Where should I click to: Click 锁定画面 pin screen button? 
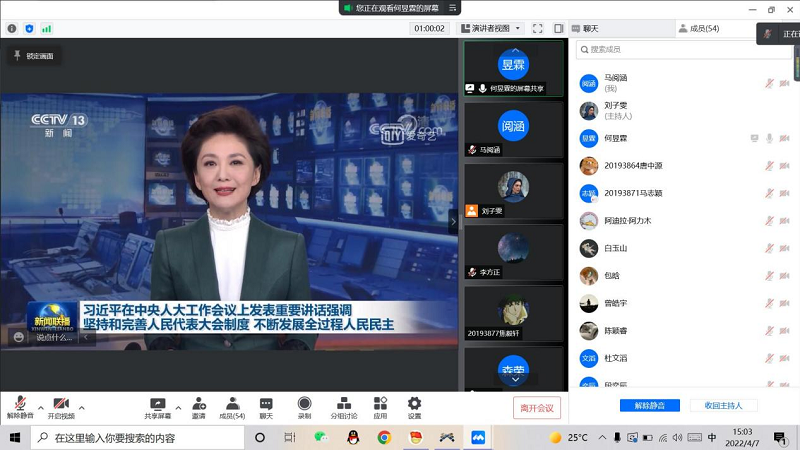(34, 56)
